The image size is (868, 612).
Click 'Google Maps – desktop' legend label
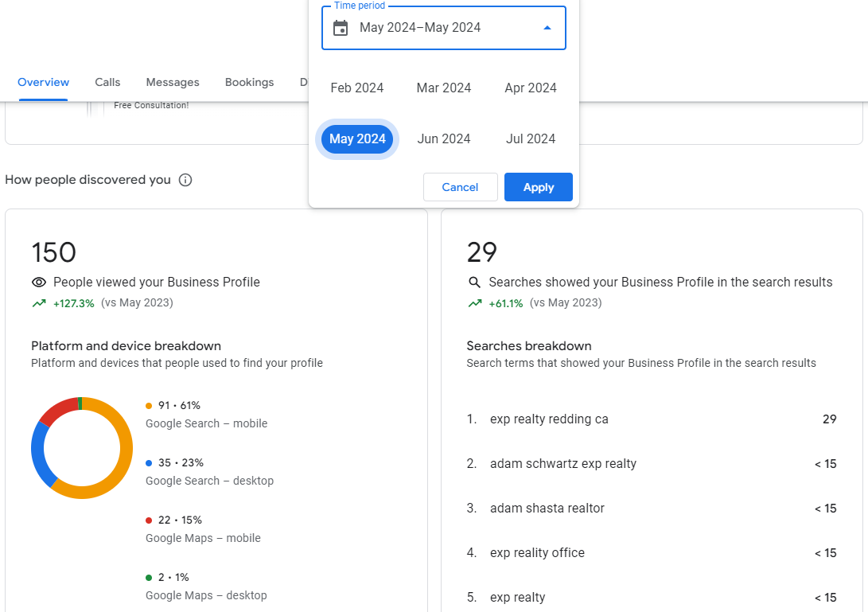pyautogui.click(x=207, y=595)
